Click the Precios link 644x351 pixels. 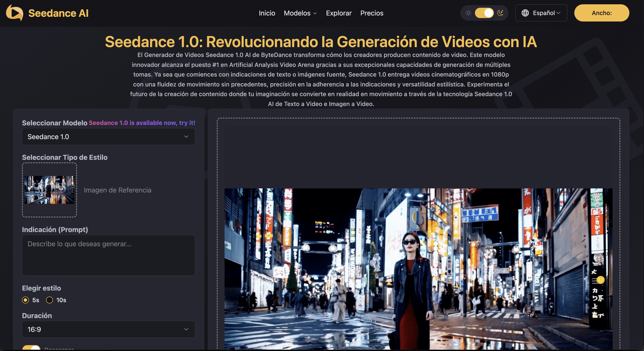click(x=371, y=13)
